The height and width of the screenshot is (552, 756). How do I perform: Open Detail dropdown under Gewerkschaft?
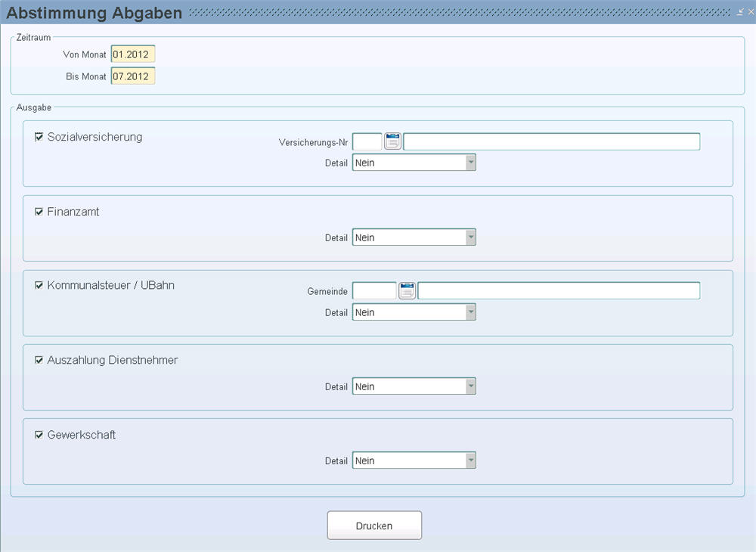(x=414, y=461)
